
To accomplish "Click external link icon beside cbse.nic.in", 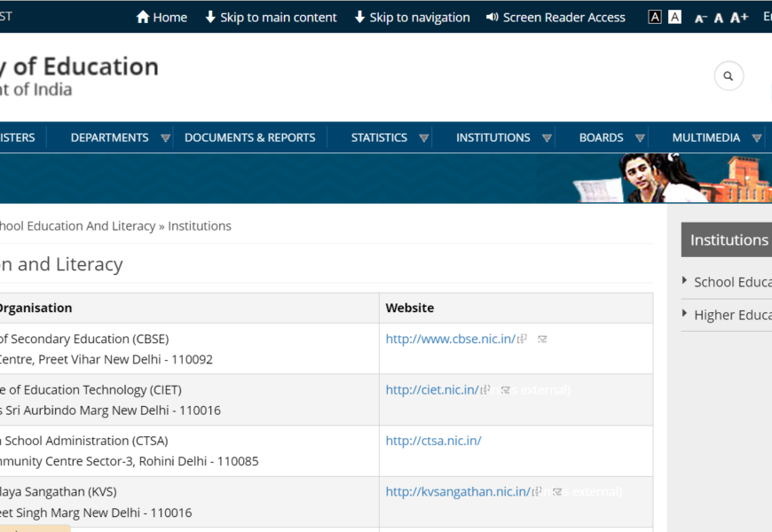I will [523, 339].
